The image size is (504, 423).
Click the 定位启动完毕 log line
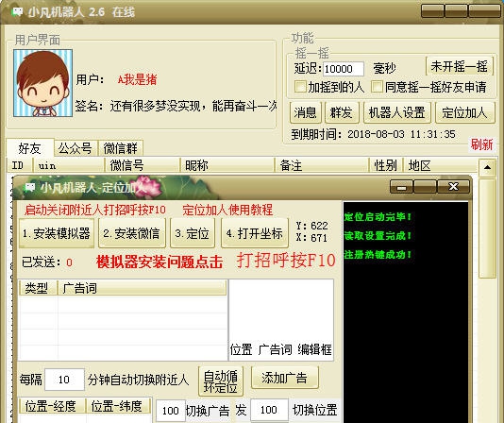coord(378,217)
